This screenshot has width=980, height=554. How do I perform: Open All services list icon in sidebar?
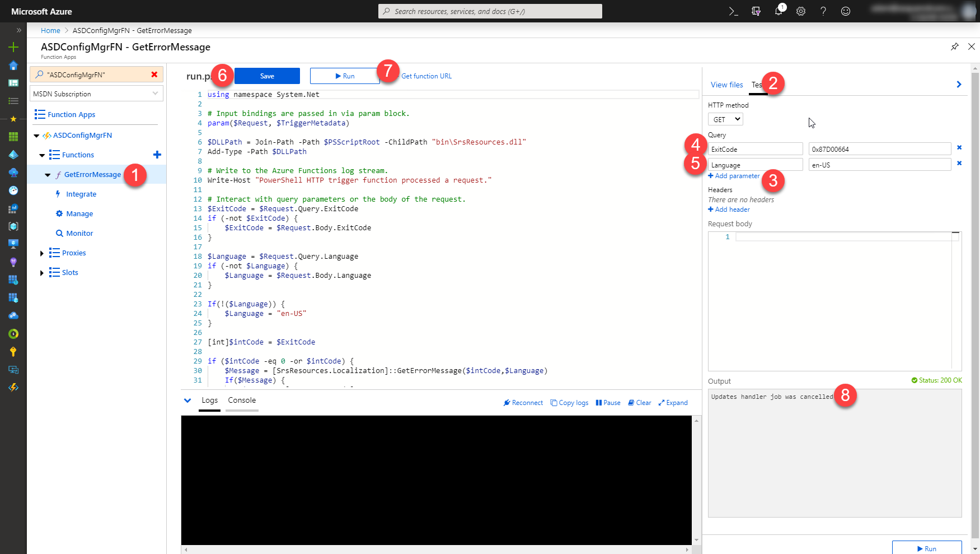(13, 101)
